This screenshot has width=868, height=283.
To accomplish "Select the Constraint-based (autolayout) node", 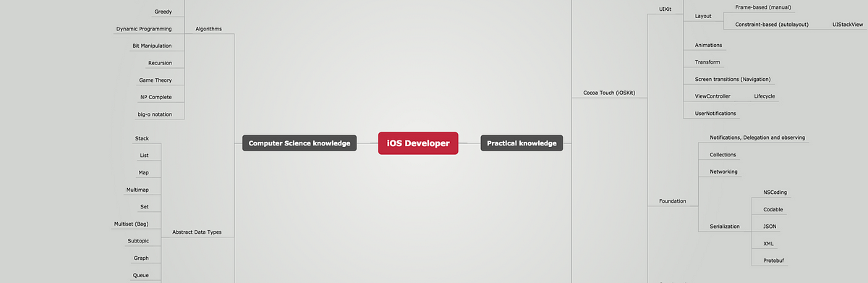I will tap(771, 25).
